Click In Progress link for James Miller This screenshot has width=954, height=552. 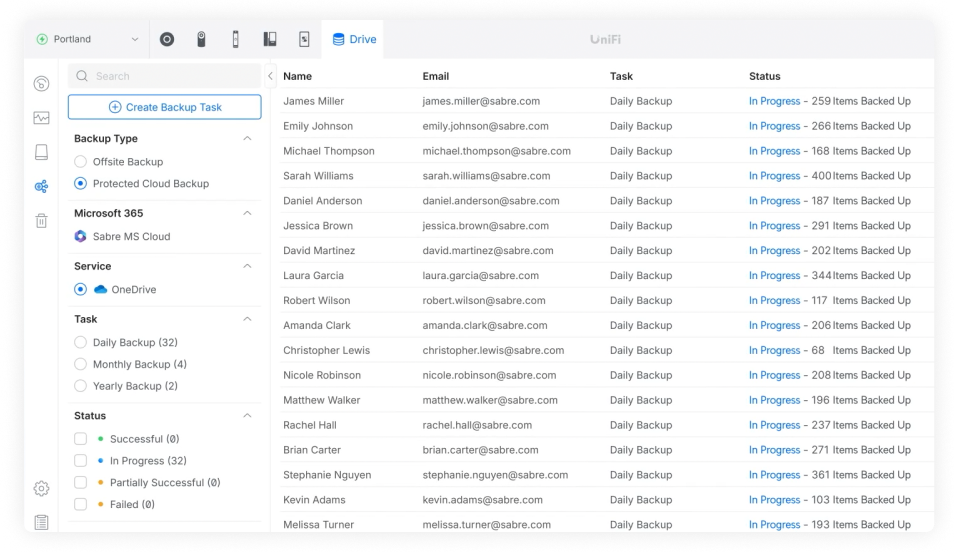click(774, 101)
